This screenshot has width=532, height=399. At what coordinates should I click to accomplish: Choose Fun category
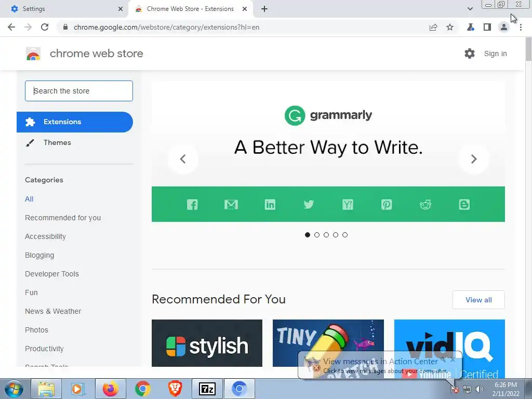click(31, 292)
